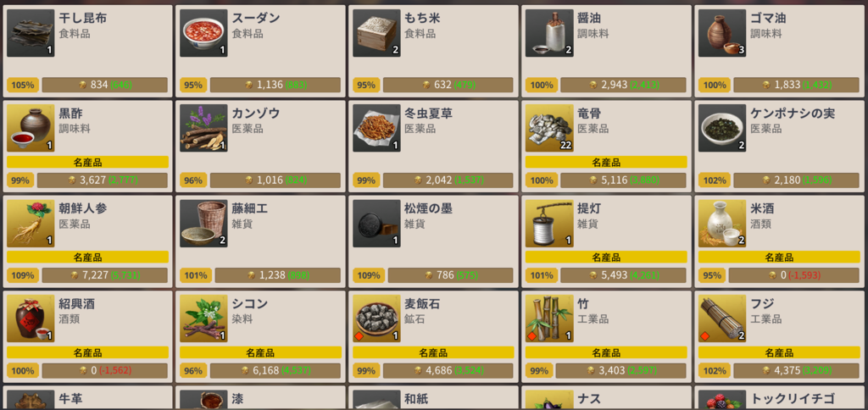The width and height of the screenshot is (868, 410).
Task: Click the 名産品 banner on 黒酢
Action: click(87, 162)
